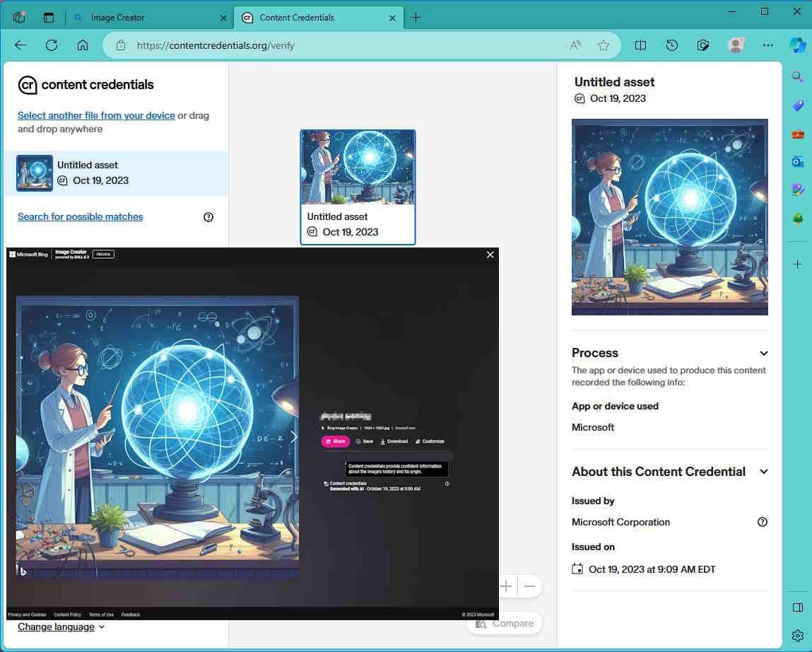Select the Untitled asset thumbnail in the list
This screenshot has width=812, height=652.
pos(34,173)
